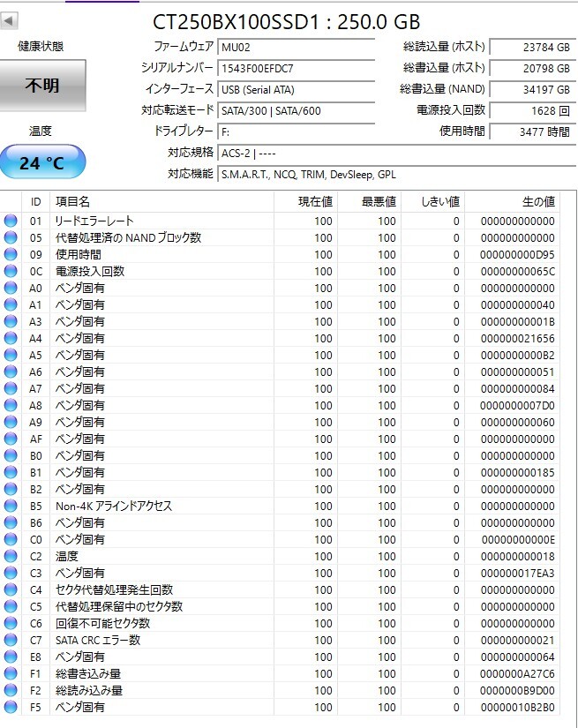Image resolution: width=578 pixels, height=728 pixels.
Task: Click status circle for ID C3 row
Action: point(11,573)
